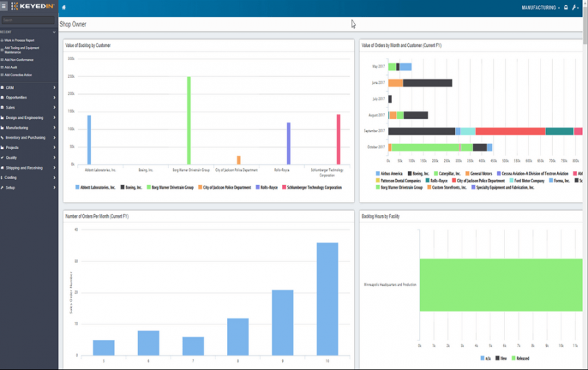This screenshot has height=370, width=588.
Task: Click the Inventory and Purchasing icon
Action: 2,137
